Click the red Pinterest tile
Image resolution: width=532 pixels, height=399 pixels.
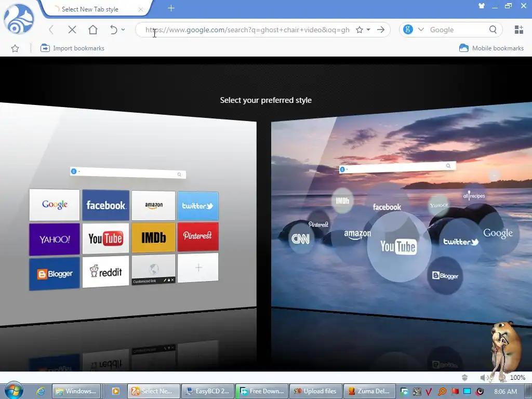pos(198,236)
